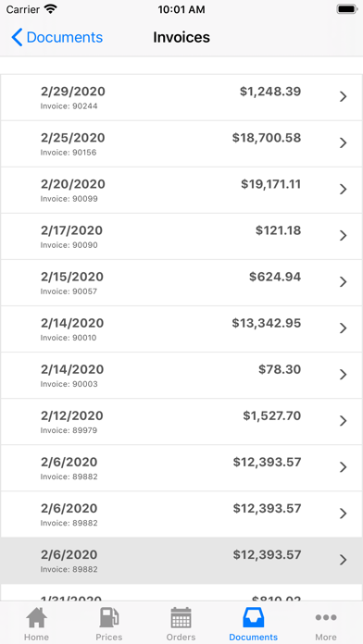Go back via Documents link
The height and width of the screenshot is (644, 363).
pos(65,37)
